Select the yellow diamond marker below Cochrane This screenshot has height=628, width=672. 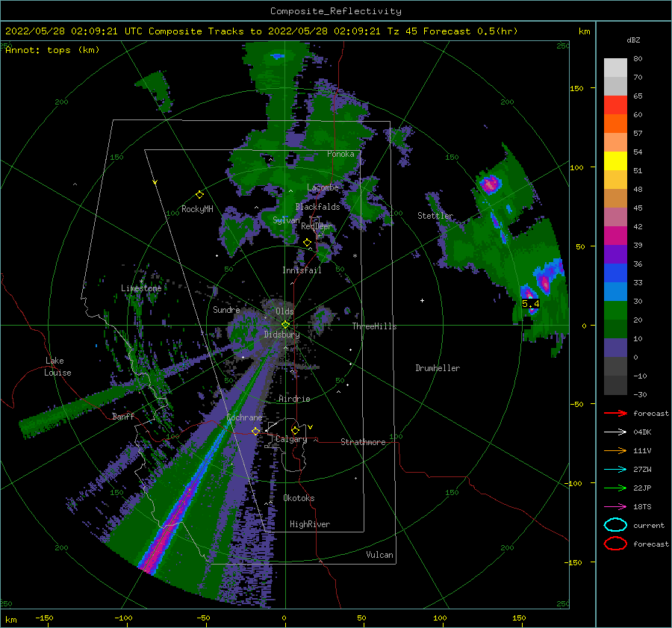click(255, 431)
